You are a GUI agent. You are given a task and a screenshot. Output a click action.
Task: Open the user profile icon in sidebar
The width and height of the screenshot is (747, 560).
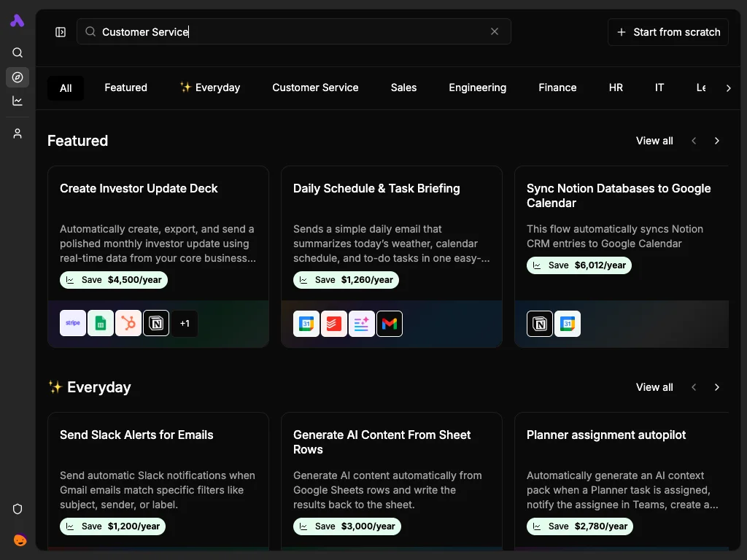[18, 134]
